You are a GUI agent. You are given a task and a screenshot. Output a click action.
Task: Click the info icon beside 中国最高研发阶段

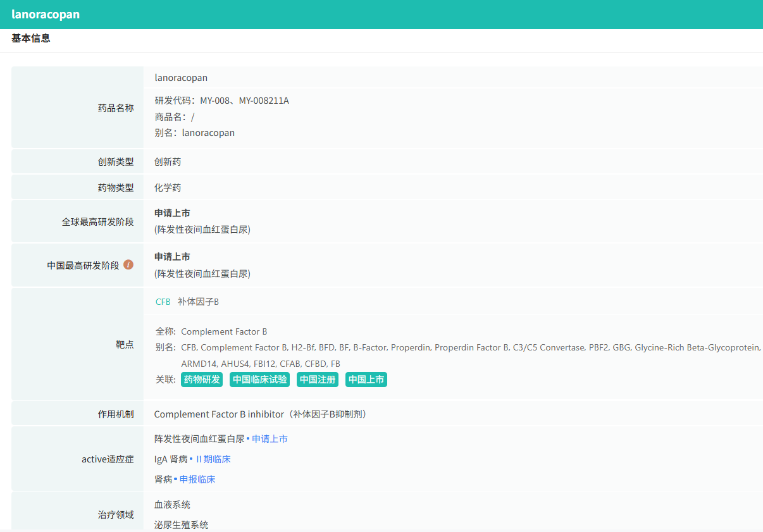tap(128, 265)
